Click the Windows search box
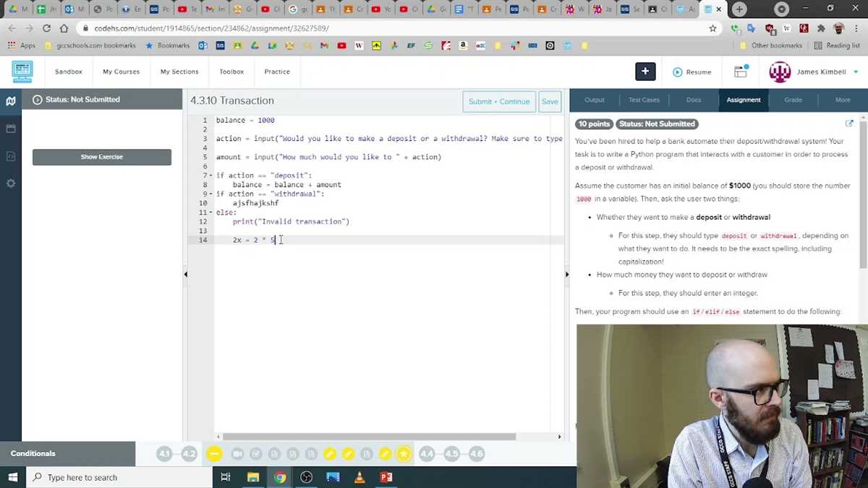The height and width of the screenshot is (488, 868). coord(121,477)
